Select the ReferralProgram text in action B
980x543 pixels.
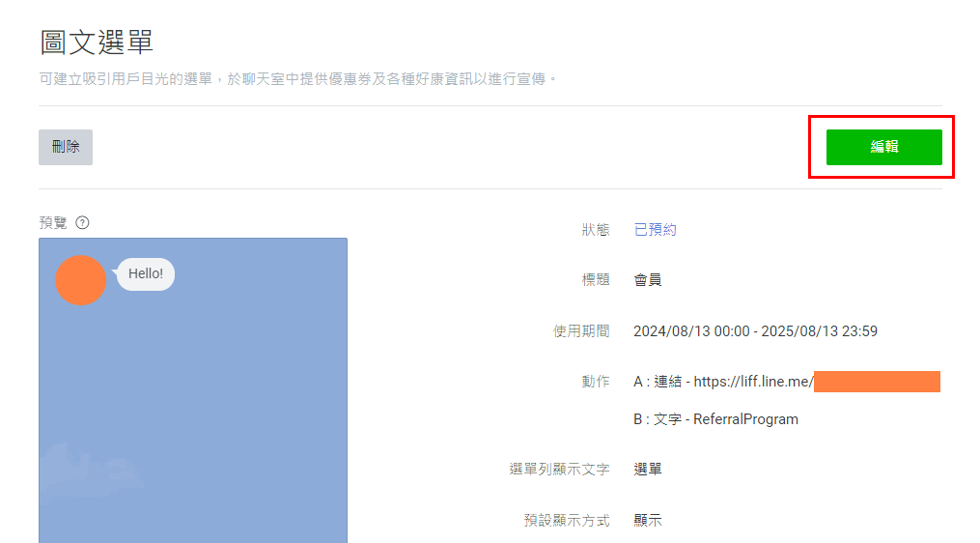click(745, 419)
